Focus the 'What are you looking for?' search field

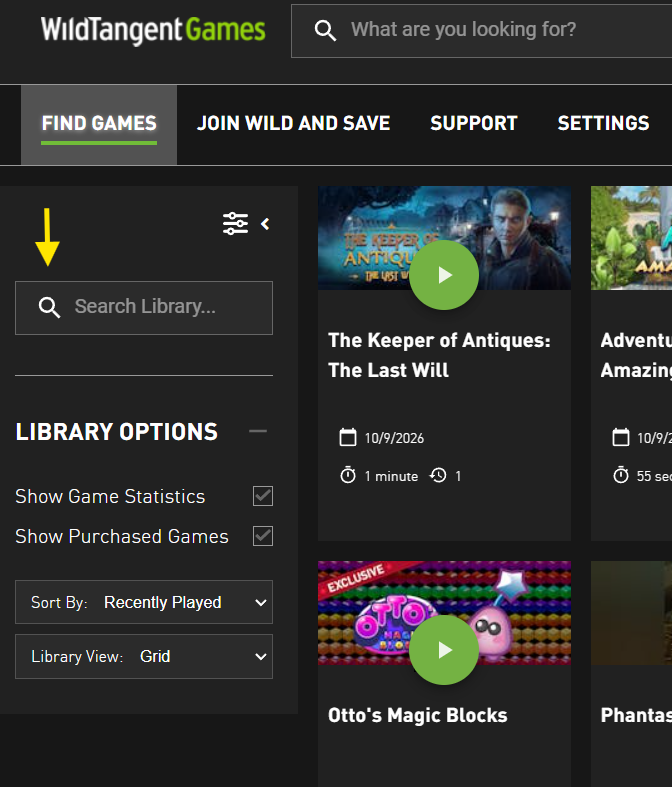(482, 31)
